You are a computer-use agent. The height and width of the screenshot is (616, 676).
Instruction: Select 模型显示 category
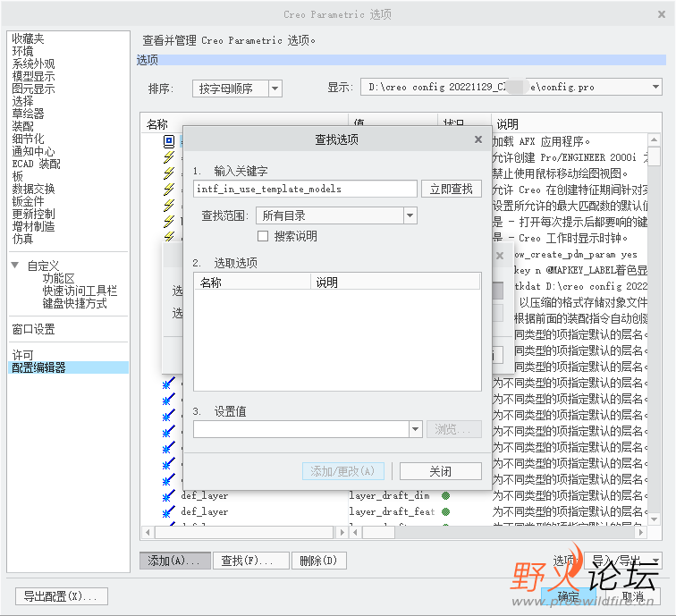(33, 76)
